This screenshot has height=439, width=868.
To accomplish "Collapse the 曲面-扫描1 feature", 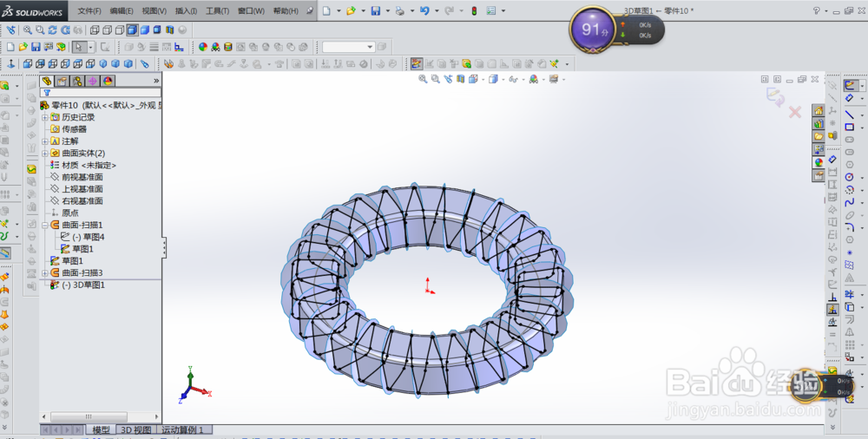I will tap(45, 226).
